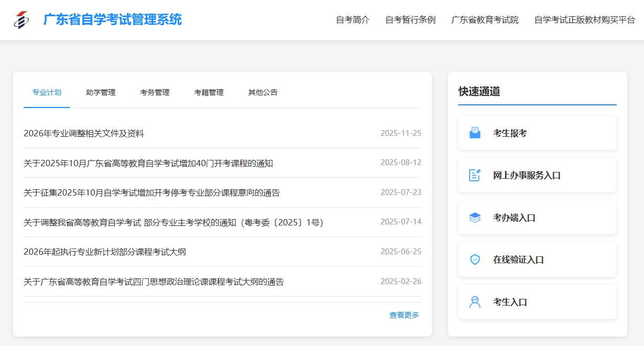Click the 在线验证入口 shield check icon
Screen dimensions: 644x346
tap(474, 259)
